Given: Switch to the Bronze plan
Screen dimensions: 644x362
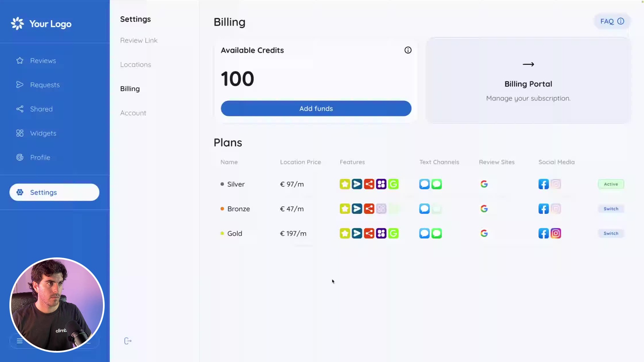Looking at the screenshot, I should (x=611, y=209).
